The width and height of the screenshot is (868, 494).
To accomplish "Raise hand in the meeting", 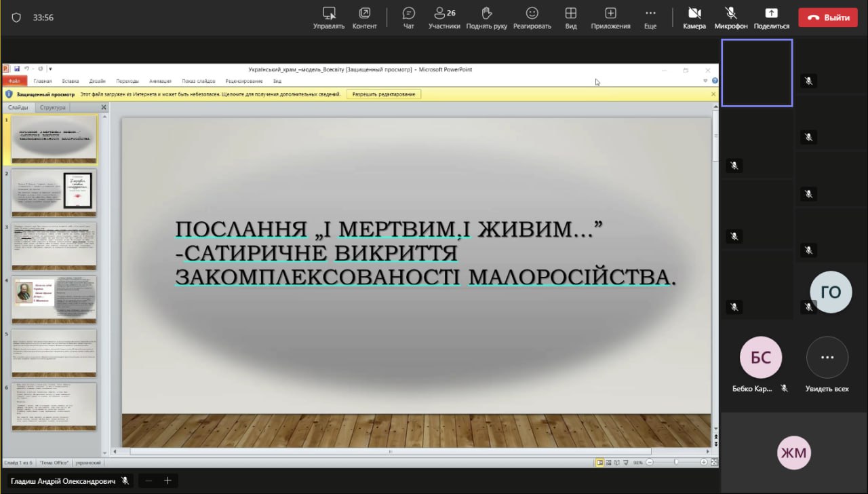I will [x=486, y=17].
